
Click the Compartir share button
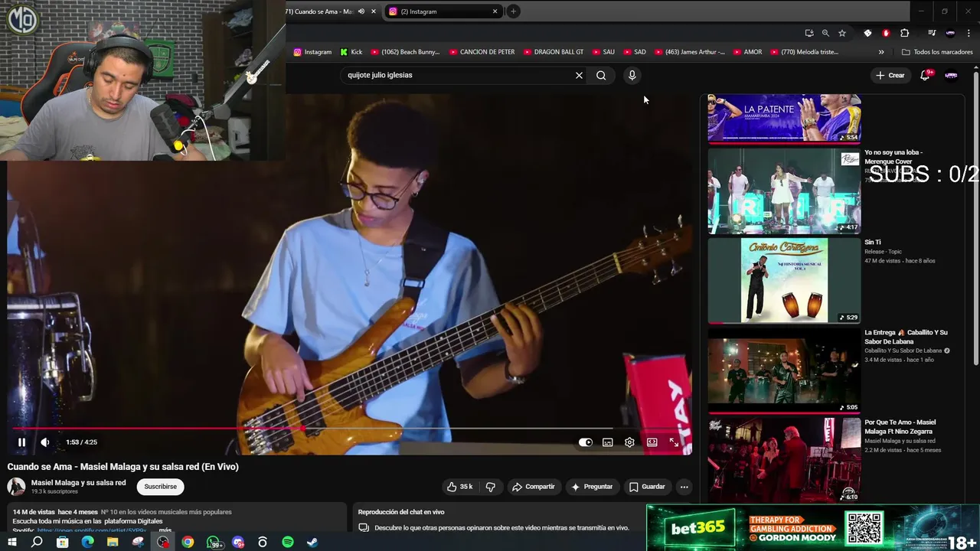click(534, 487)
